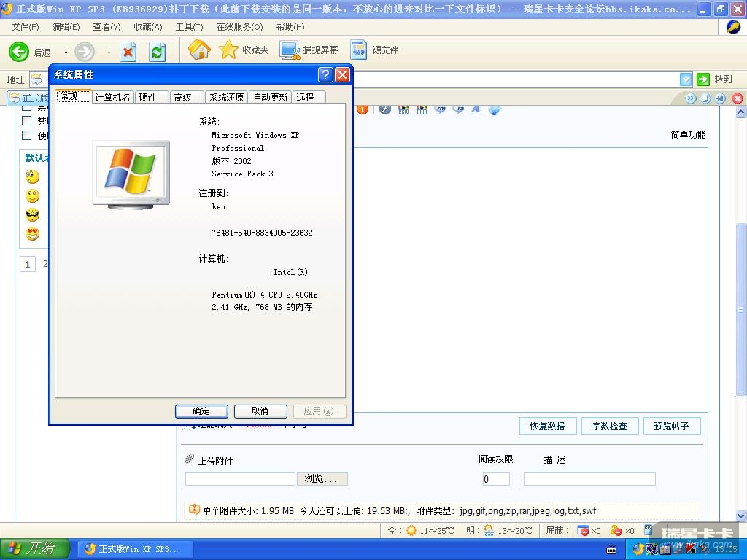747x560 pixels.
Task: Click the green 转到 go arrow
Action: (x=703, y=79)
